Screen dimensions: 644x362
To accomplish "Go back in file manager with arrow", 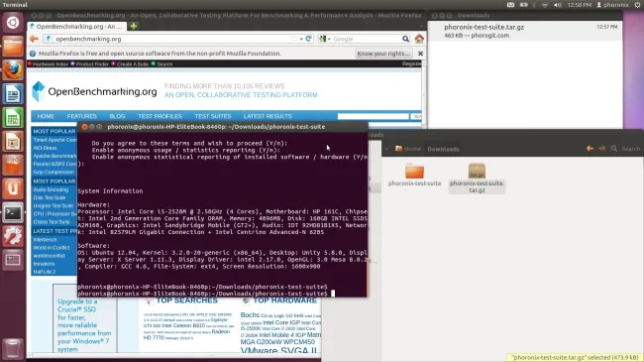I will point(590,149).
